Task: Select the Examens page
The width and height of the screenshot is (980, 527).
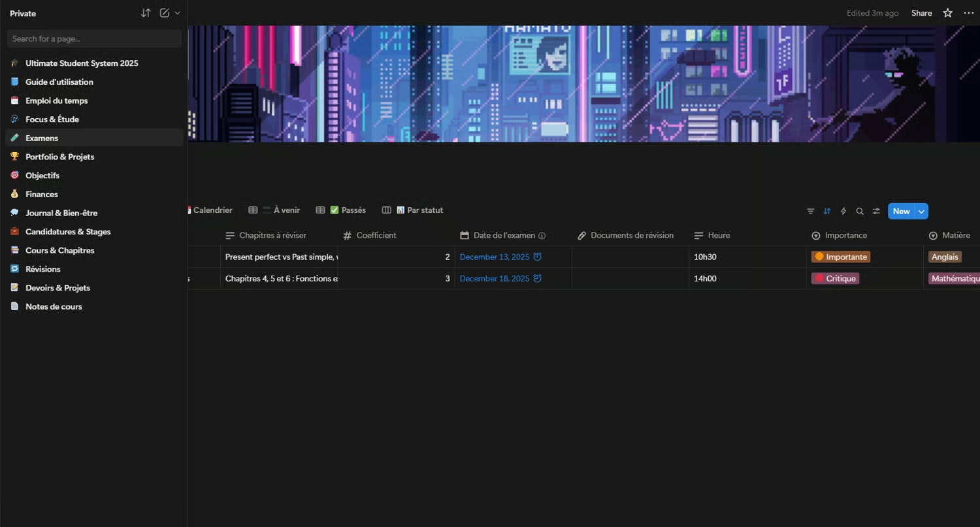Action: [94, 138]
